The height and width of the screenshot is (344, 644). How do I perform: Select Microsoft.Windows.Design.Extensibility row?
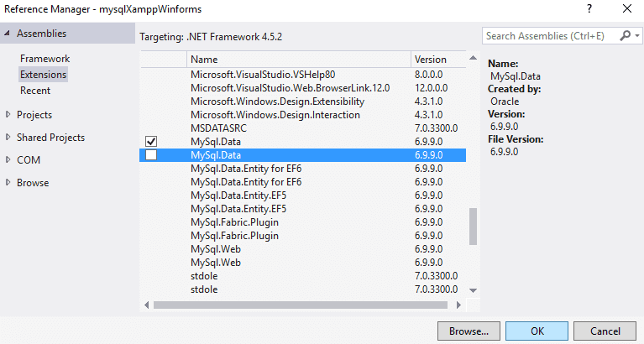tap(303, 102)
